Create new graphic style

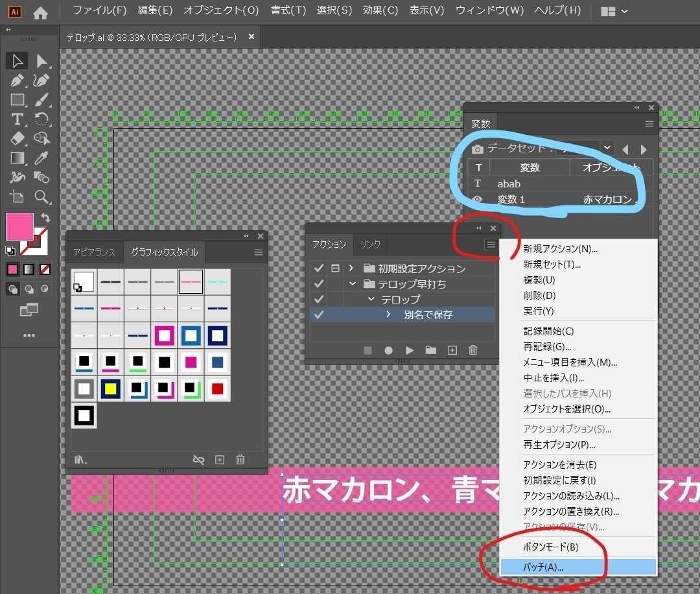tap(220, 460)
